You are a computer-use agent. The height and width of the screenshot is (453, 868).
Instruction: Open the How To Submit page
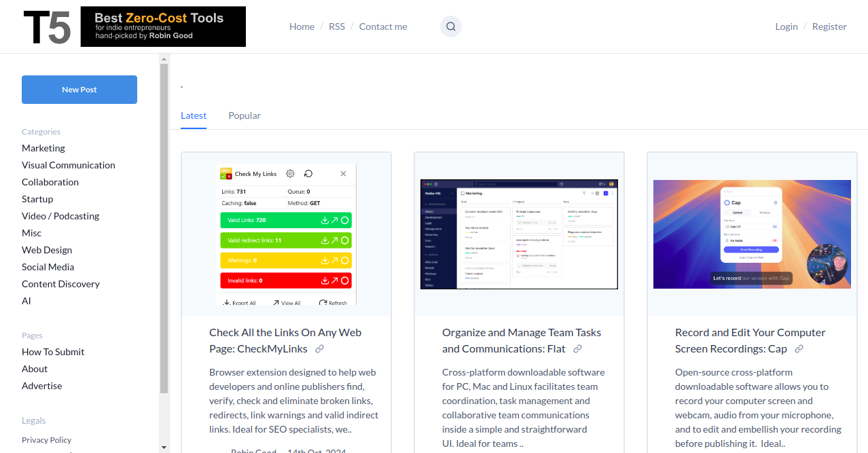coord(53,352)
